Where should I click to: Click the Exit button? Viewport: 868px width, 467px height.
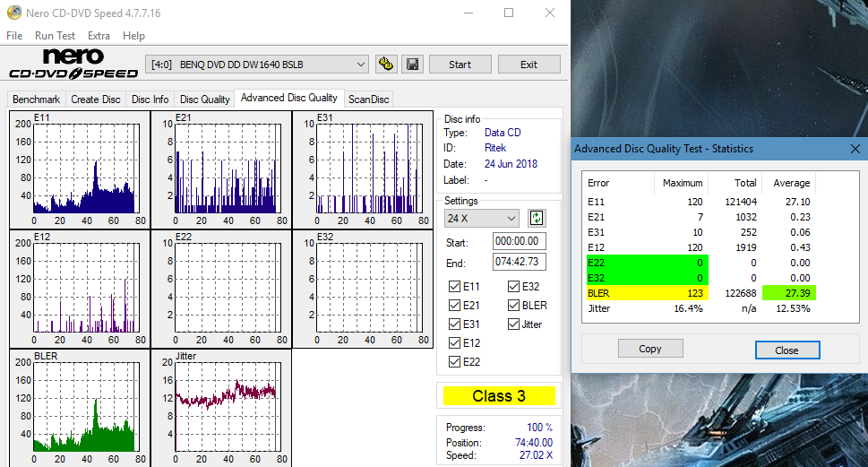tap(529, 65)
